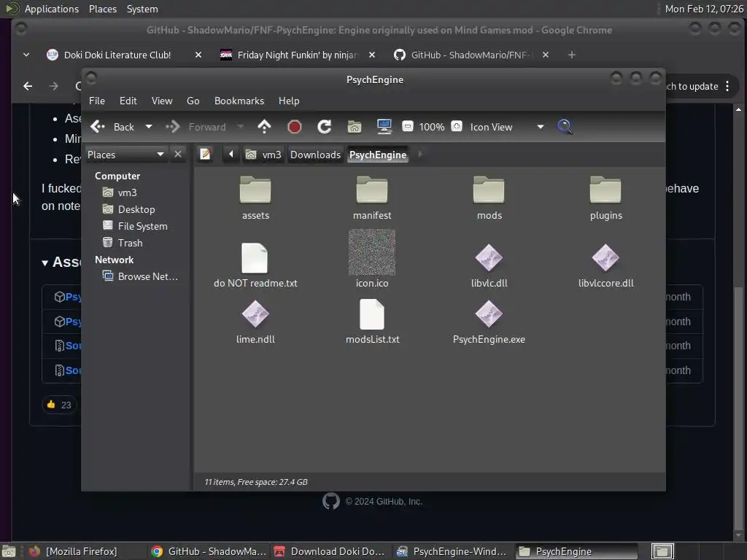Open the Places menu in top panel
The width and height of the screenshot is (747, 560).
click(102, 9)
